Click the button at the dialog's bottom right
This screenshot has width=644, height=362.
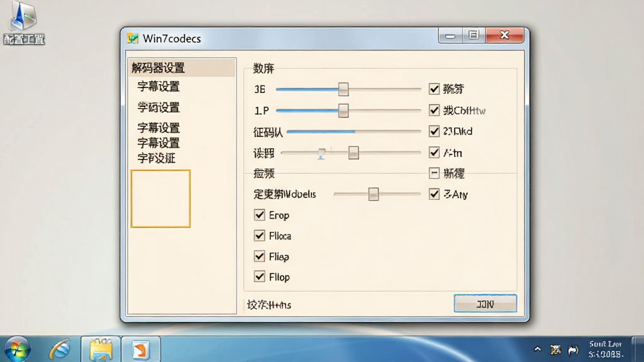coord(485,304)
